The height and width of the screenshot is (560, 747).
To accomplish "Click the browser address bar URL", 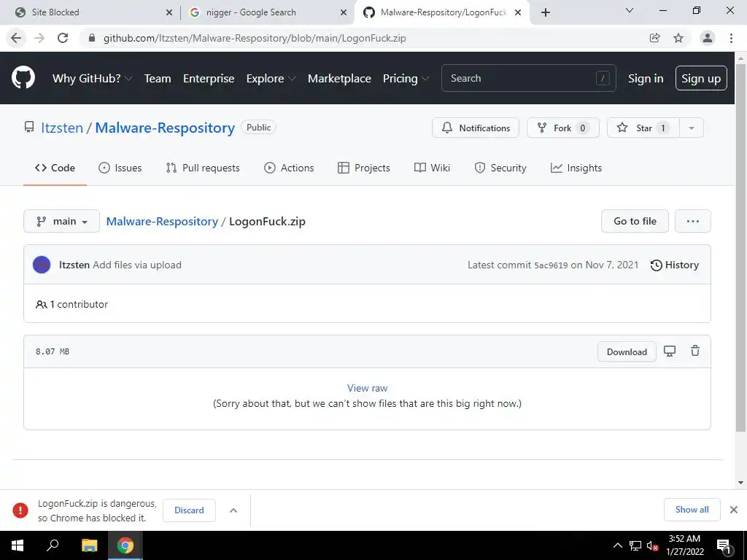I will point(255,38).
